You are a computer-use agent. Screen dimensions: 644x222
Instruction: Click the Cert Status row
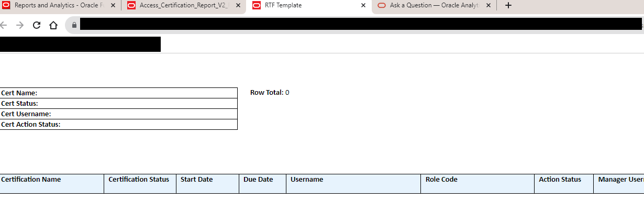[118, 103]
